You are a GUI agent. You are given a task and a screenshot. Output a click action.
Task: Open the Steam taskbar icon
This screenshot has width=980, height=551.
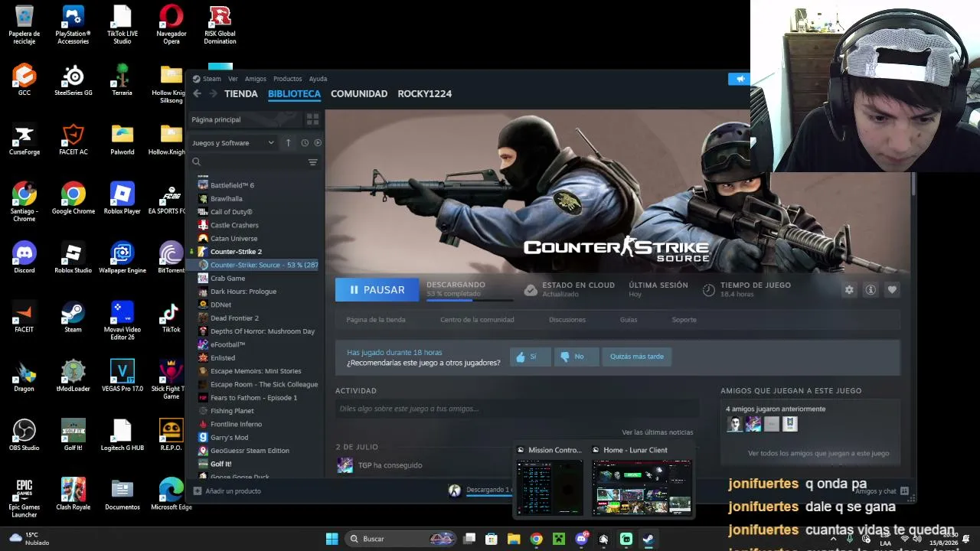click(648, 539)
